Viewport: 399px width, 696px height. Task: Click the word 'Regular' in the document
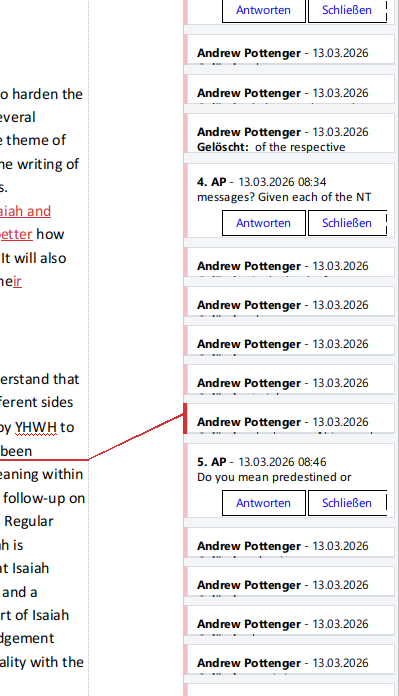point(29,521)
